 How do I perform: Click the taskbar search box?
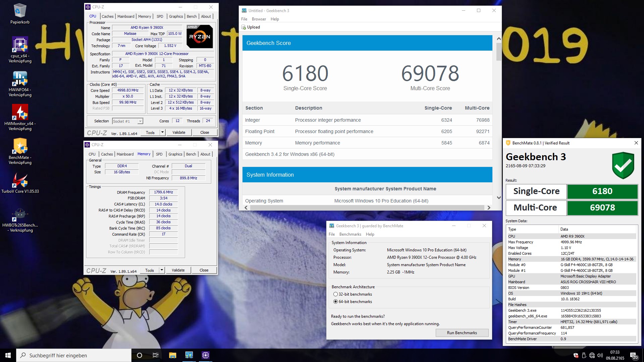[x=74, y=355]
